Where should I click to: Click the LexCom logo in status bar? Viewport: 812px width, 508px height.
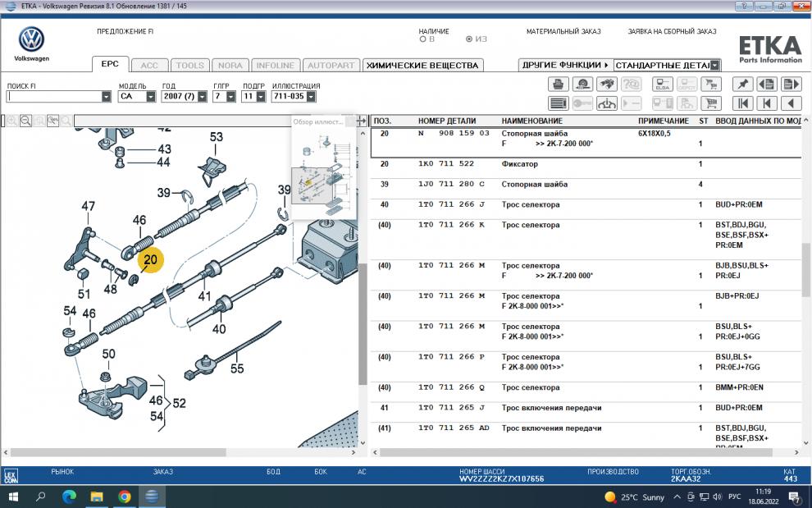click(x=11, y=476)
